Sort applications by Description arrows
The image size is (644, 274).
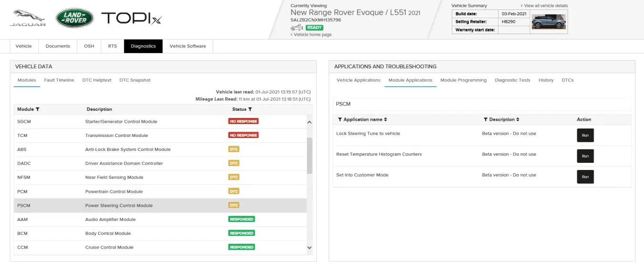click(518, 119)
